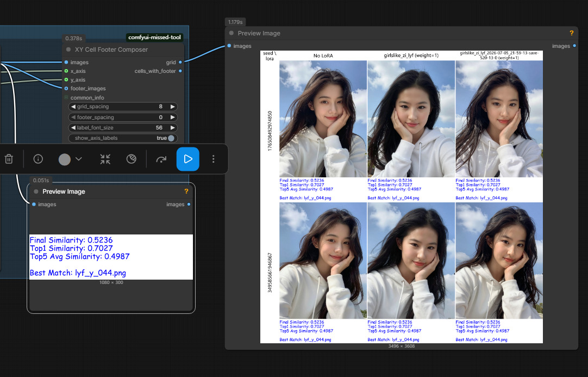Click images output port of small Preview Image node
588x377 pixels.
click(x=189, y=204)
